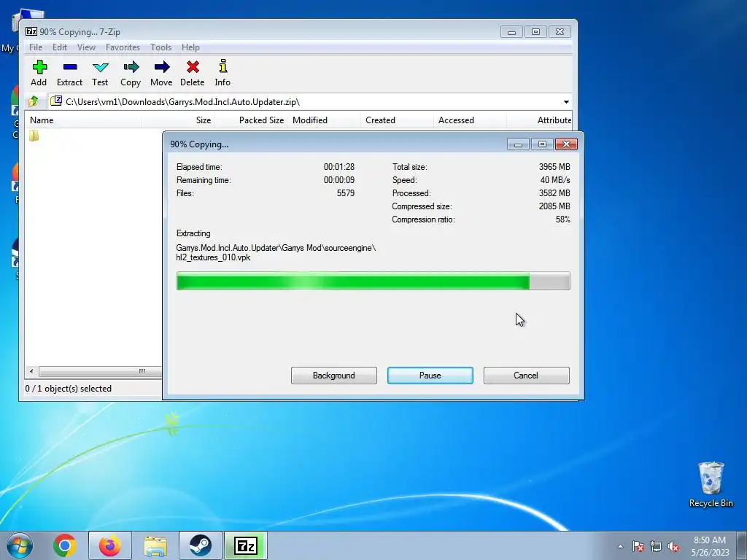The width and height of the screenshot is (747, 560).
Task: Click the hl2_textures_010.vpk file path text
Action: (x=214, y=257)
